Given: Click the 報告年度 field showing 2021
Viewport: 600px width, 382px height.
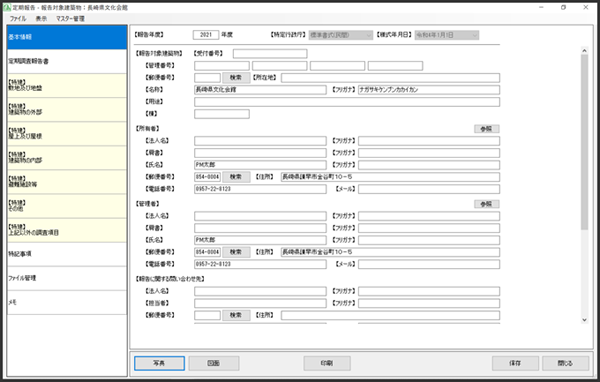Looking at the screenshot, I should [206, 35].
